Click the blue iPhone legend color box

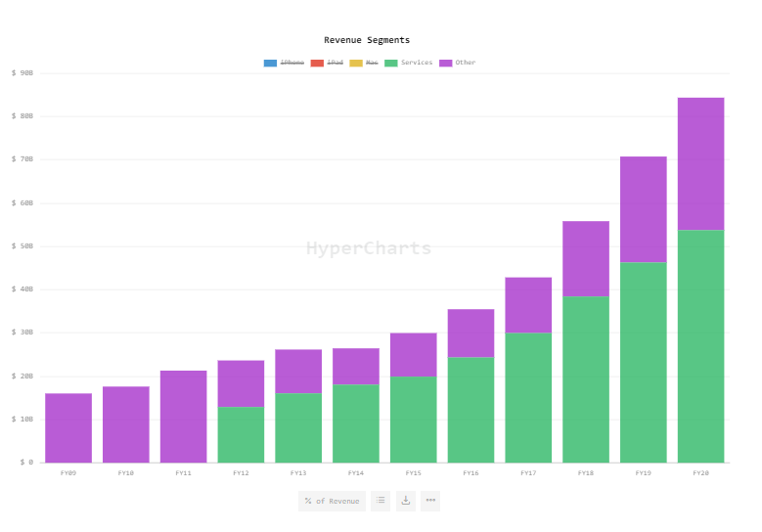270,63
